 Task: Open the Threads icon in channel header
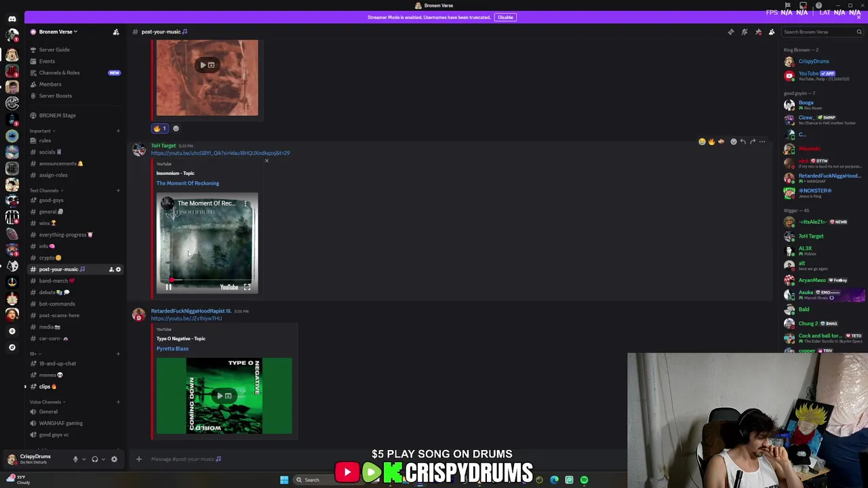coord(731,32)
